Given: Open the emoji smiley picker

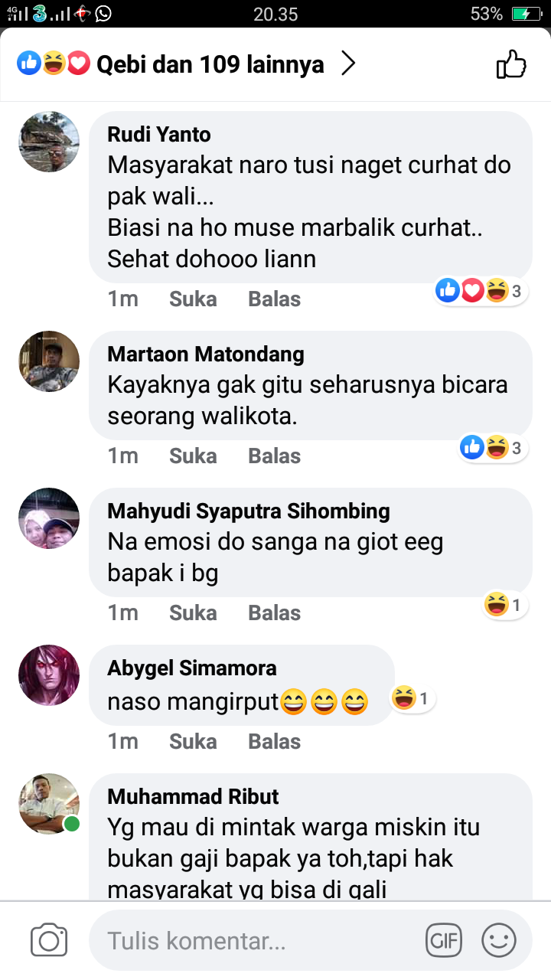Looking at the screenshot, I should (x=498, y=939).
